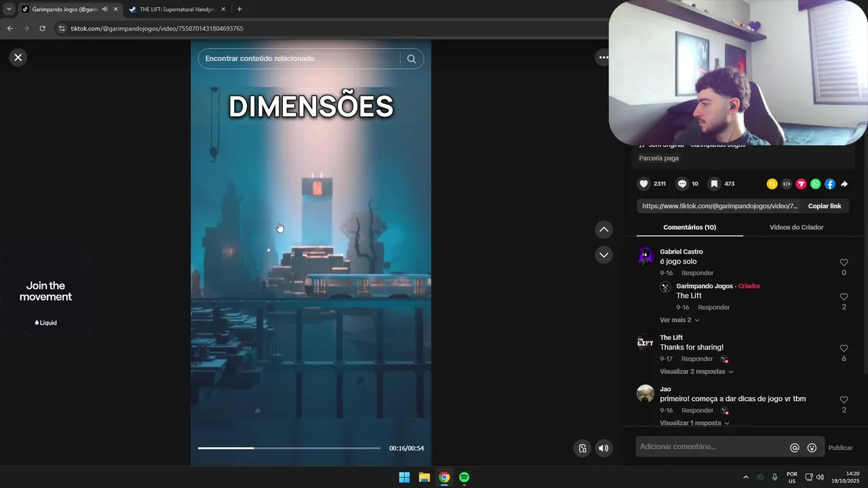868x488 pixels.
Task: Click the 'Parceria paga' label
Action: (658, 158)
